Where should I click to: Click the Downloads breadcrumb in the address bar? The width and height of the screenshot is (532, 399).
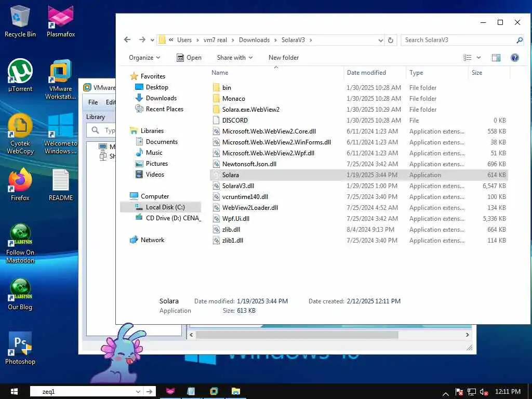254,40
